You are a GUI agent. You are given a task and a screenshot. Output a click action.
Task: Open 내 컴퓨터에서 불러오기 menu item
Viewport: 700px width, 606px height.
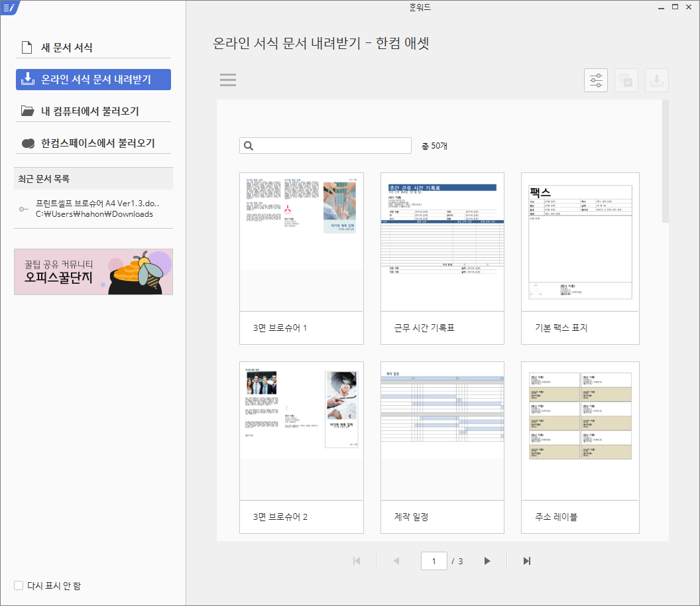(x=93, y=111)
